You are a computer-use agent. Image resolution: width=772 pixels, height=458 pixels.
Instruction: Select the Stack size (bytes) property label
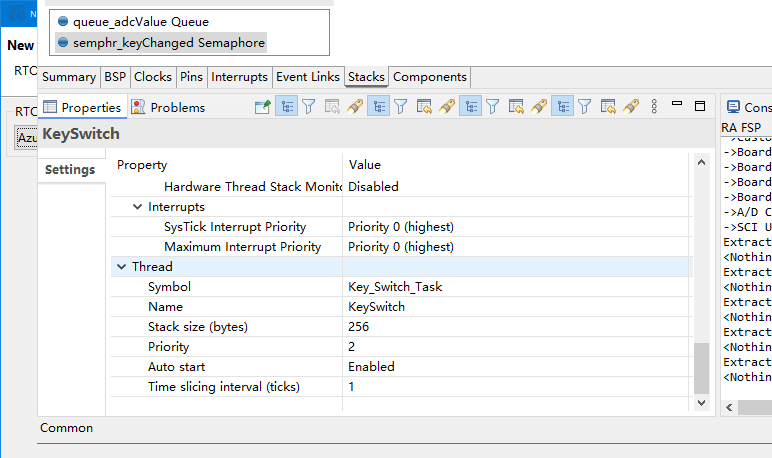point(198,327)
